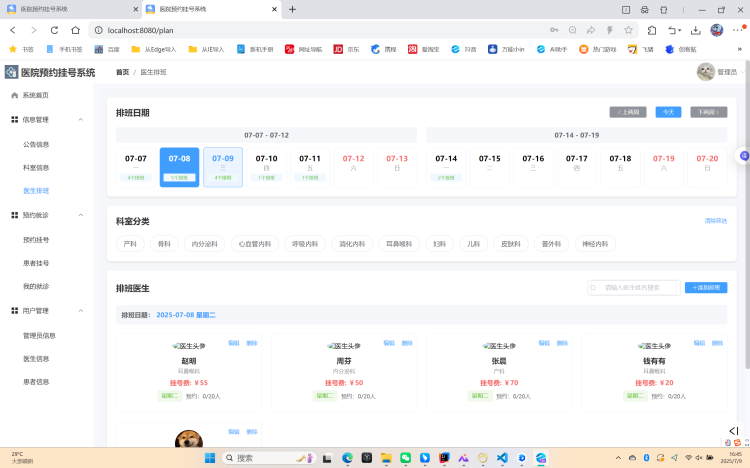The height and width of the screenshot is (468, 750).
Task: Click the 添加排班 button
Action: (706, 288)
